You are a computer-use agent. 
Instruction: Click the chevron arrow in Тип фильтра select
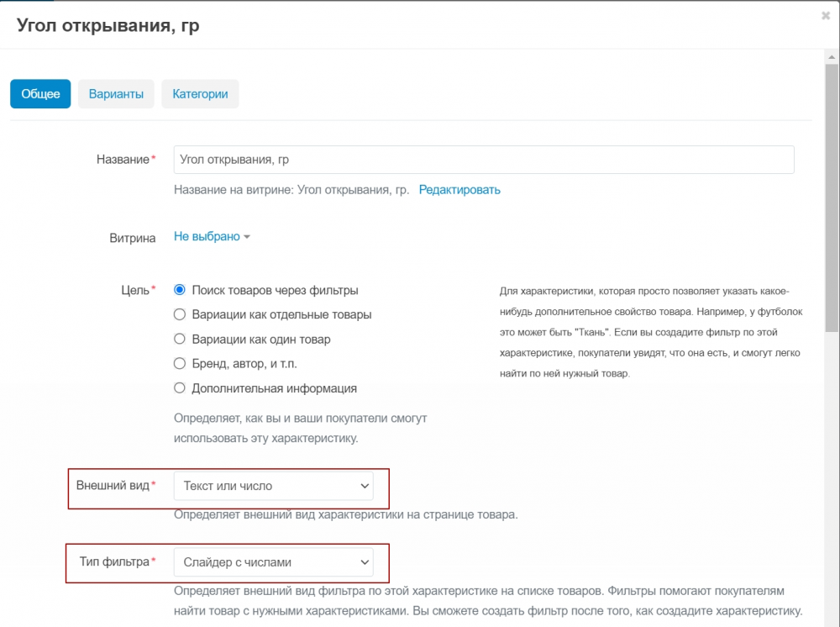click(x=364, y=561)
